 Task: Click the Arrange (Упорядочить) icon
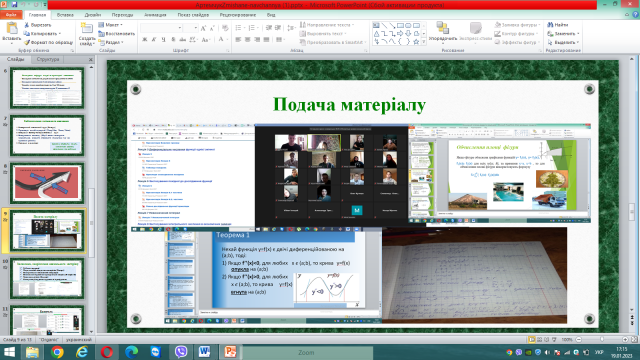tap(442, 28)
